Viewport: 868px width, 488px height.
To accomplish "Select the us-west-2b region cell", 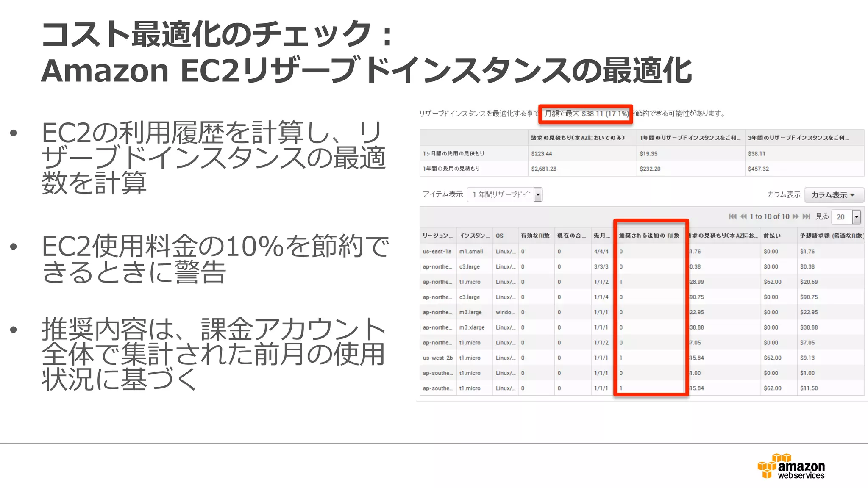I will coord(438,358).
